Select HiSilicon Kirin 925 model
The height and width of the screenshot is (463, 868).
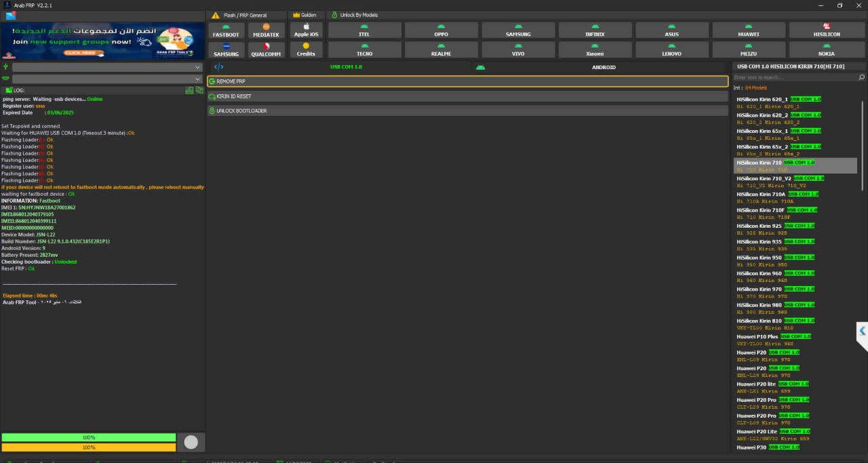[x=796, y=229]
